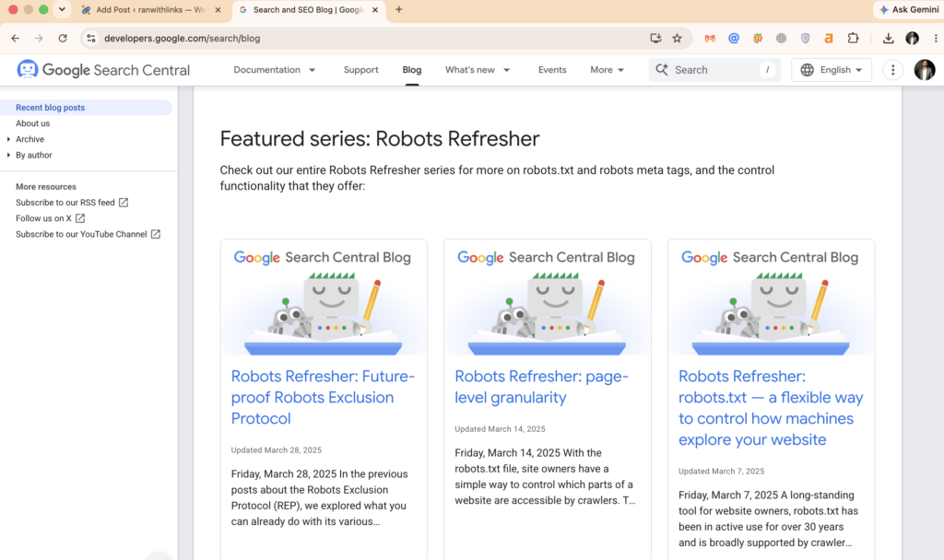
Task: Click the browser address bar URL
Action: tap(182, 38)
